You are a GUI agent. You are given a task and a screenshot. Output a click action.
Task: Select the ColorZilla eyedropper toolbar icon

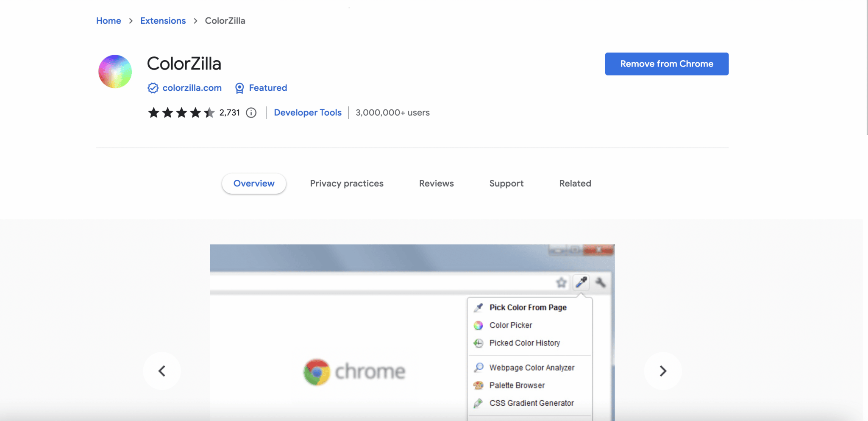(580, 282)
